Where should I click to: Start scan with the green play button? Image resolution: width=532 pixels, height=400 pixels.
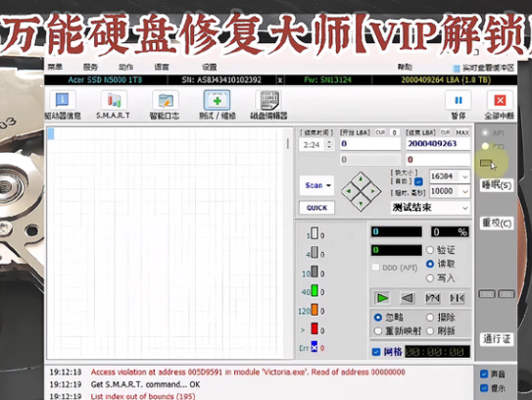point(382,298)
